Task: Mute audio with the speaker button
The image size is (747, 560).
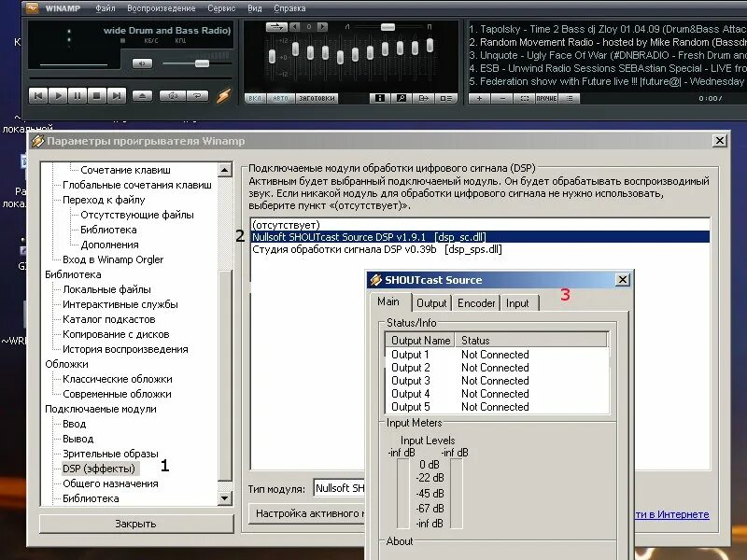Action: (x=142, y=63)
